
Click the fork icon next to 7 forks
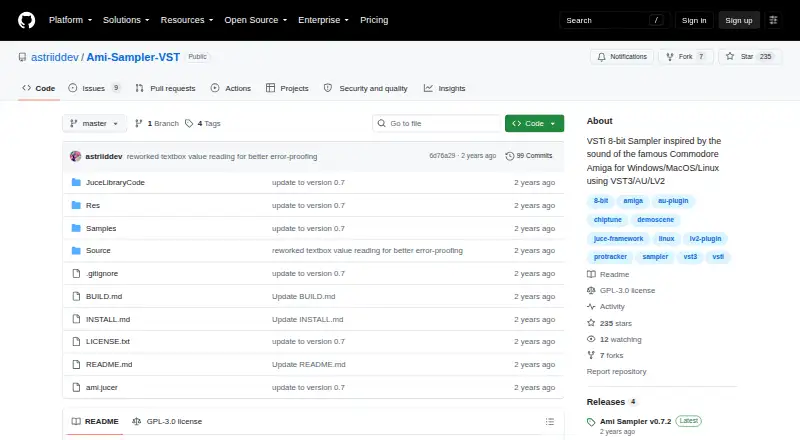tap(591, 355)
